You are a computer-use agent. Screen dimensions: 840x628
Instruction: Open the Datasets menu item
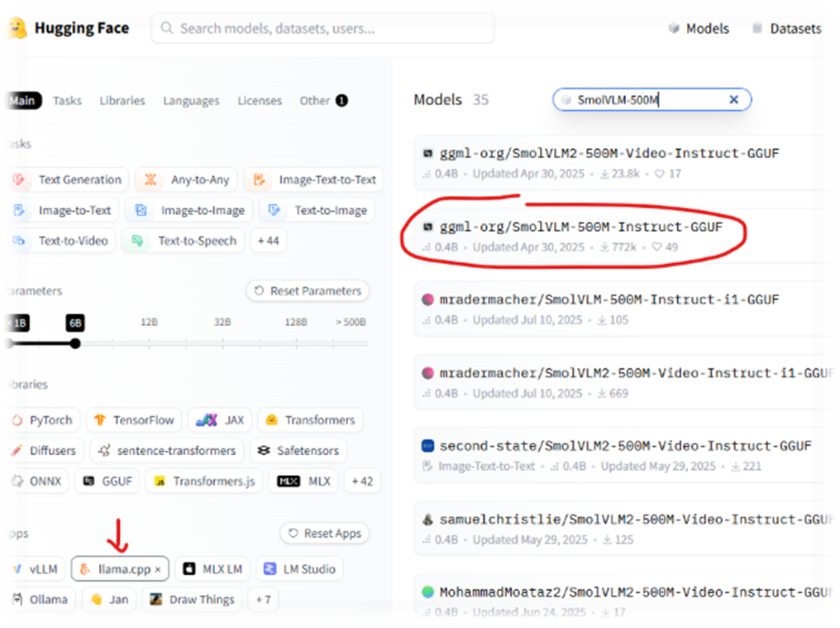[786, 29]
